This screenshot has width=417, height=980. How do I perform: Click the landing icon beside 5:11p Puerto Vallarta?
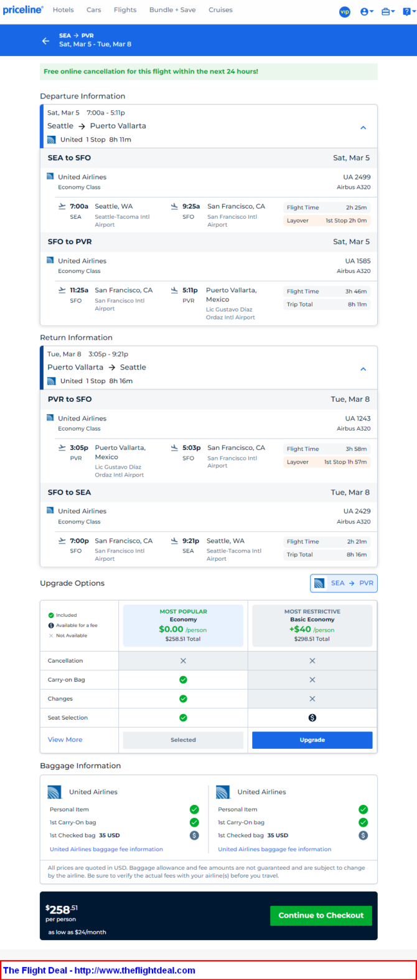174,290
